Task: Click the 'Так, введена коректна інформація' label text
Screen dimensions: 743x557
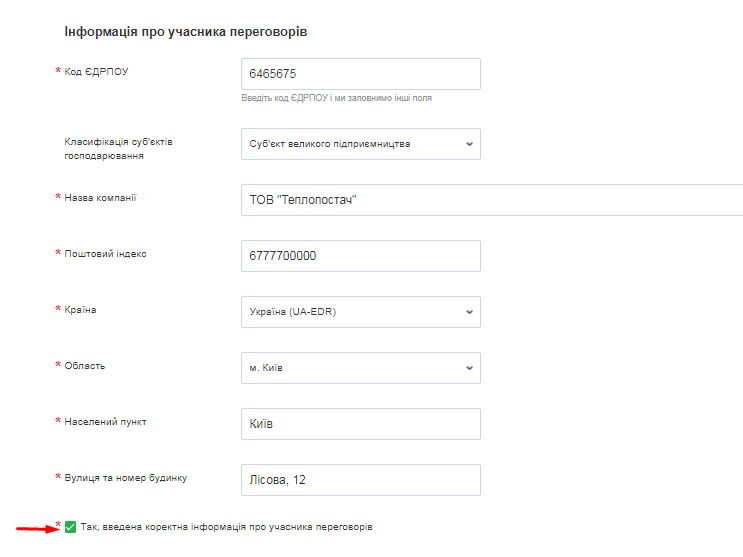Action: pos(226,527)
